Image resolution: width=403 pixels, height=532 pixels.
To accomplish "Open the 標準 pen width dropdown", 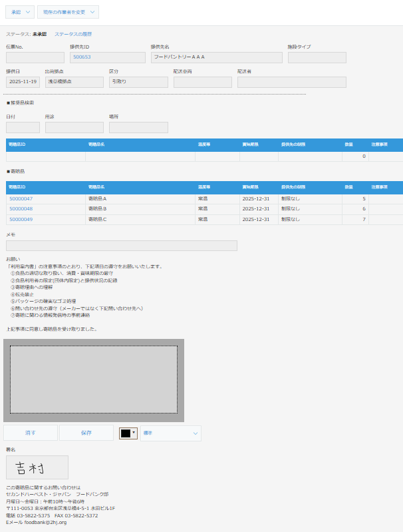I will (x=170, y=433).
